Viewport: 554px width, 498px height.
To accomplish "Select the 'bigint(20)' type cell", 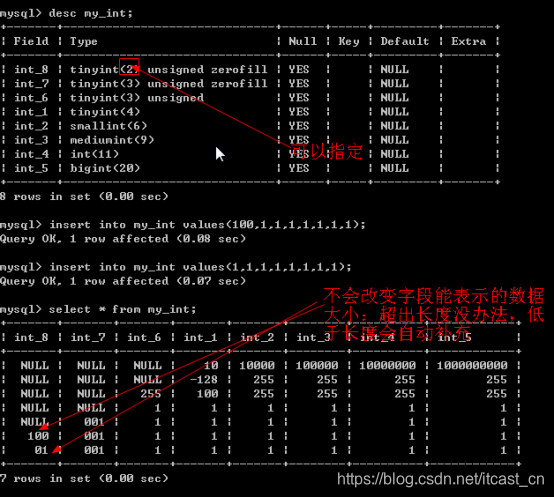I will [x=105, y=168].
